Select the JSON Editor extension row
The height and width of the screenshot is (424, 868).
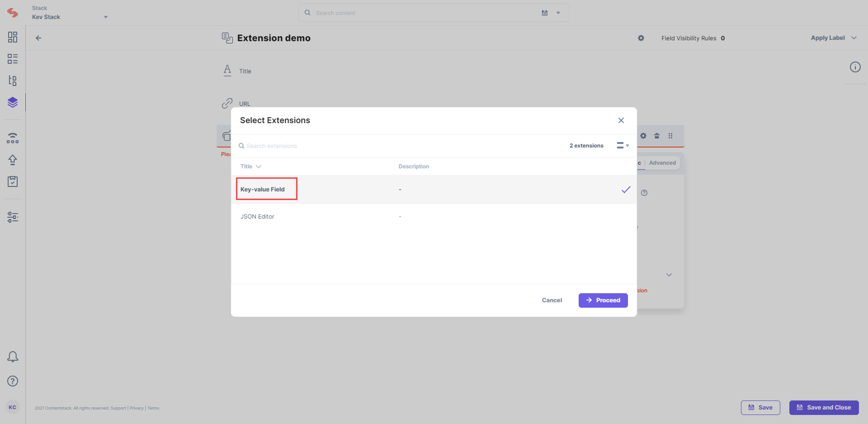point(434,217)
